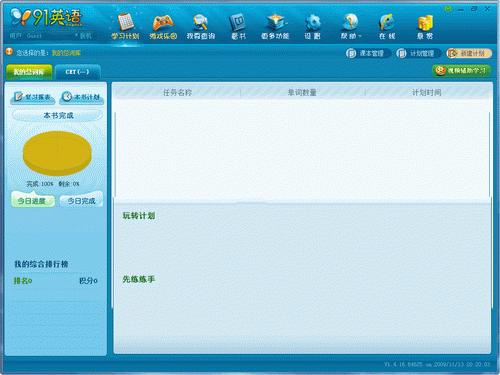
Task: Switch to the CET(一) tab
Action: (77, 72)
